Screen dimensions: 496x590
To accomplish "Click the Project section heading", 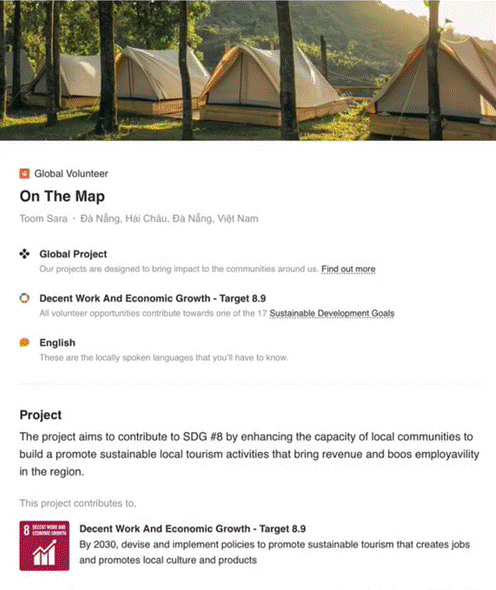I will pos(40,415).
